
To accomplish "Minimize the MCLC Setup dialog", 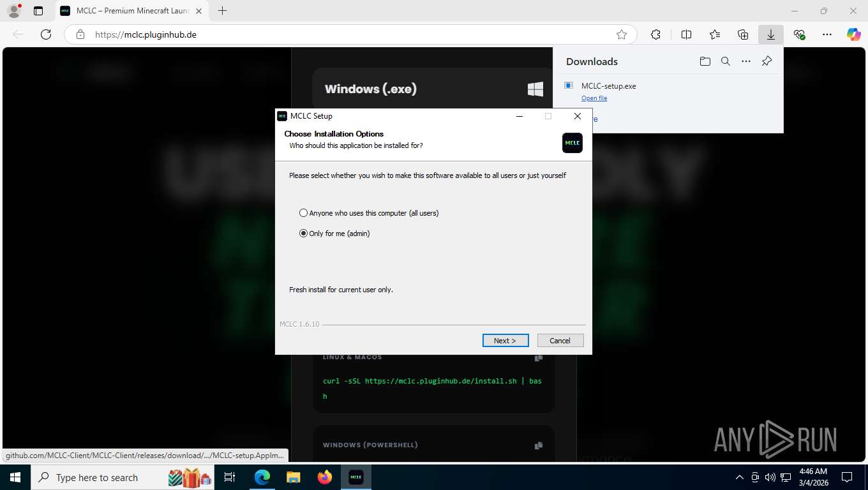I will click(x=520, y=116).
